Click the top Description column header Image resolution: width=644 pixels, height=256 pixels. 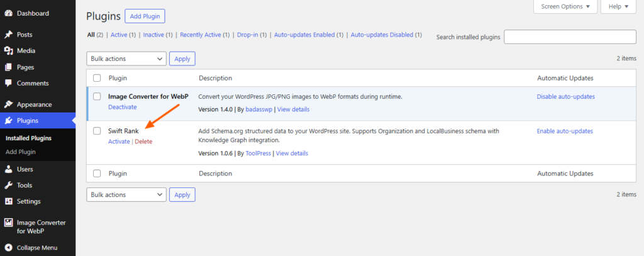pyautogui.click(x=215, y=78)
